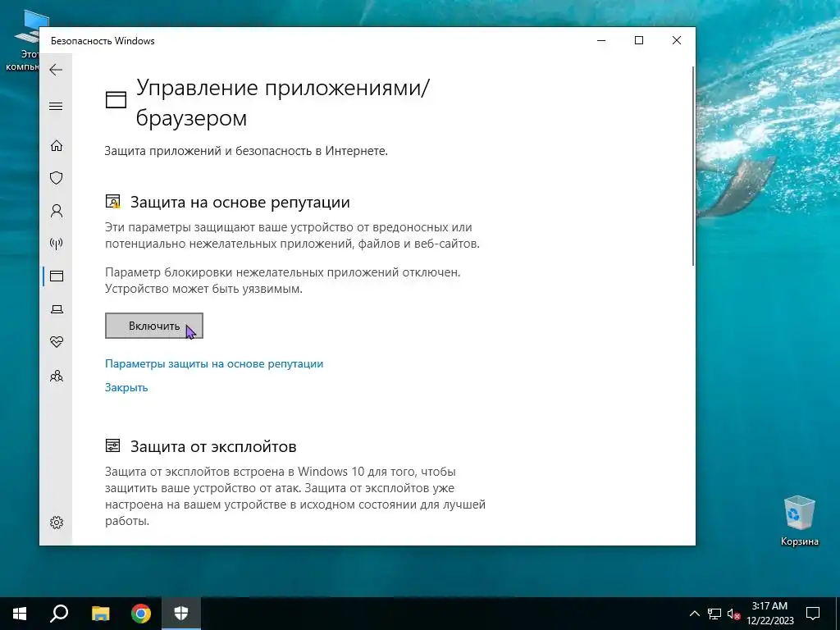This screenshot has height=630, width=840.
Task: Click the Закрыть link
Action: pyautogui.click(x=126, y=387)
